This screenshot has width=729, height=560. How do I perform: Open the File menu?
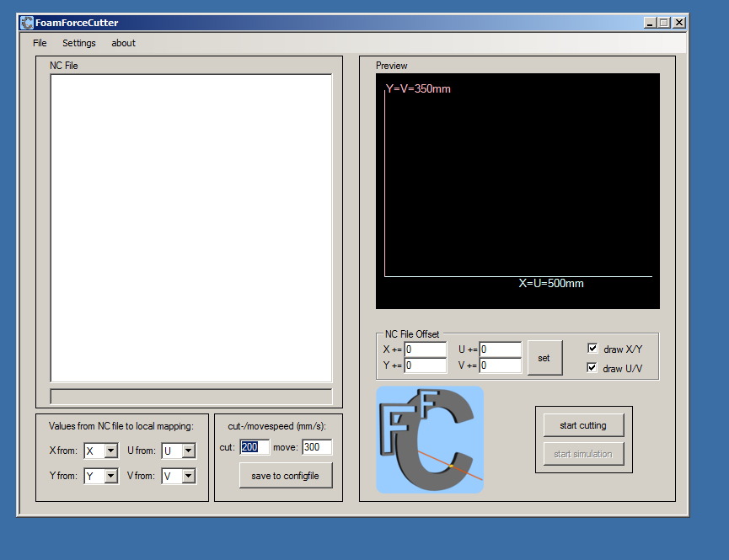click(40, 43)
